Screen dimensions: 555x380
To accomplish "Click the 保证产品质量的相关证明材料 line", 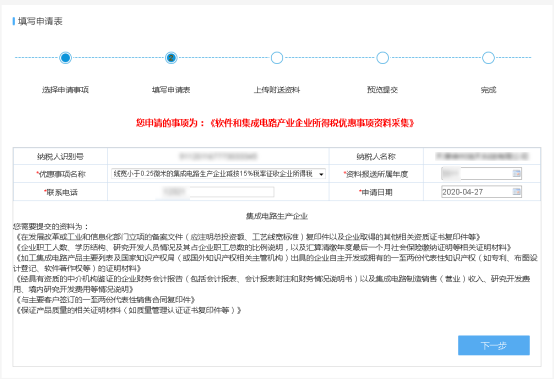I will point(128,311).
